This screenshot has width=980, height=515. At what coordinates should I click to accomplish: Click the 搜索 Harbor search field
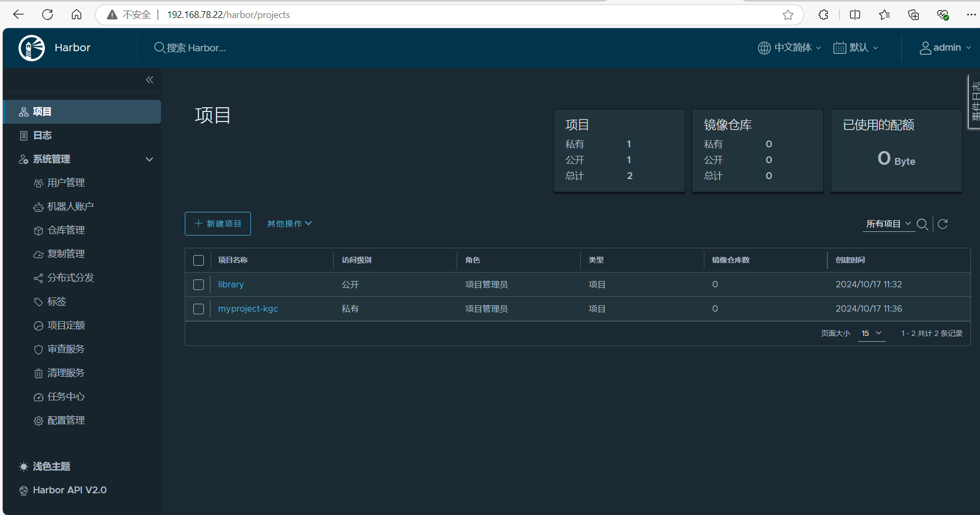[x=196, y=48]
